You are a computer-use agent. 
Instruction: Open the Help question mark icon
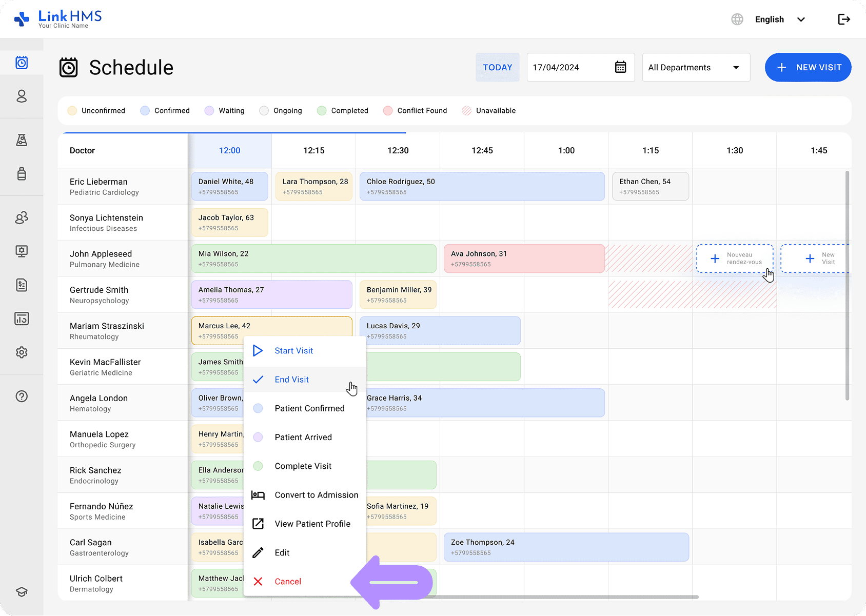(22, 396)
